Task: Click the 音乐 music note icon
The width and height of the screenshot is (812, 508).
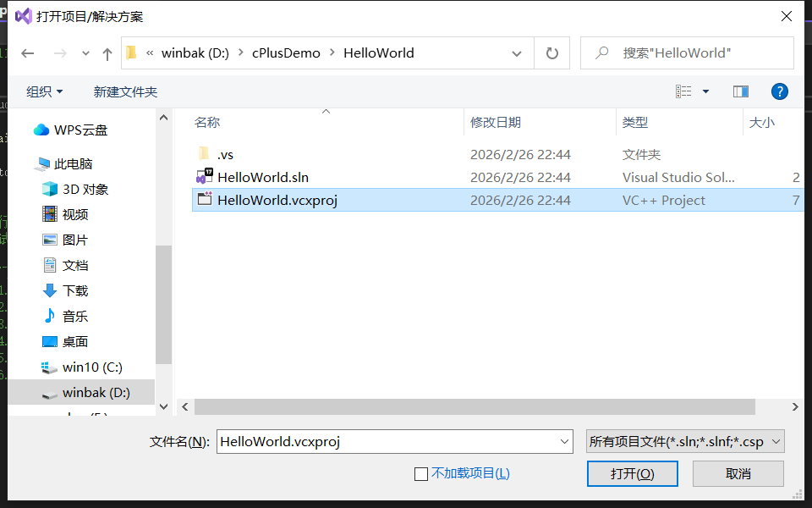Action: point(50,315)
